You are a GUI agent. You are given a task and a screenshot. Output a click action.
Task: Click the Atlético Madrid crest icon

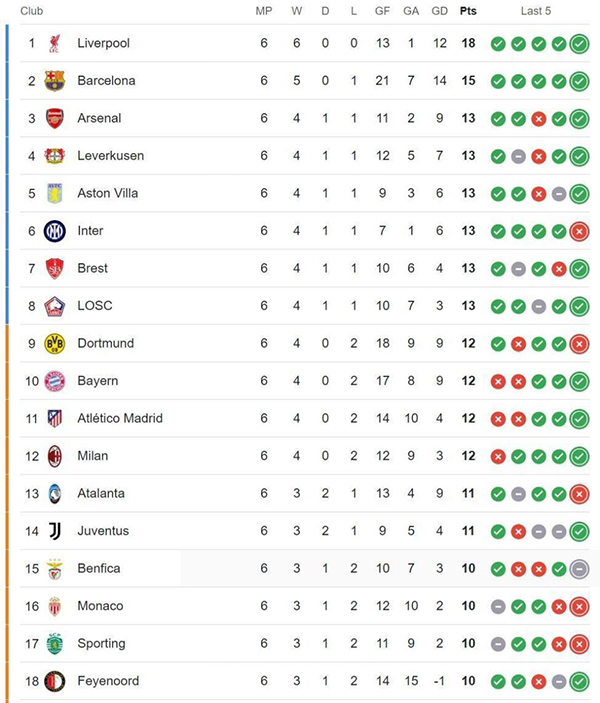click(x=54, y=418)
